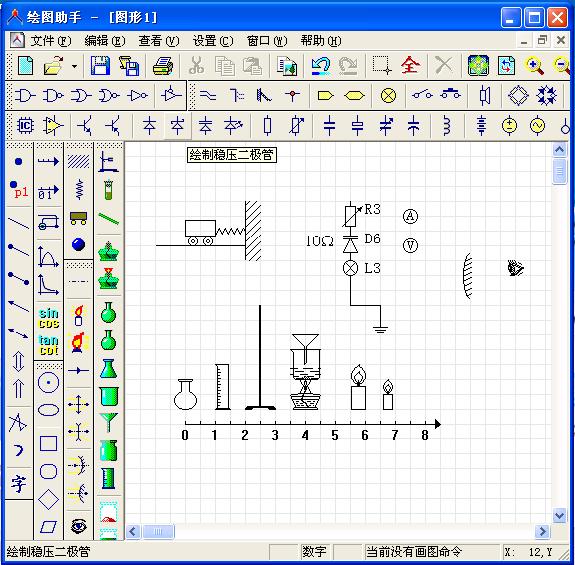
Task: Insert green funnel symbol
Action: 108,423
